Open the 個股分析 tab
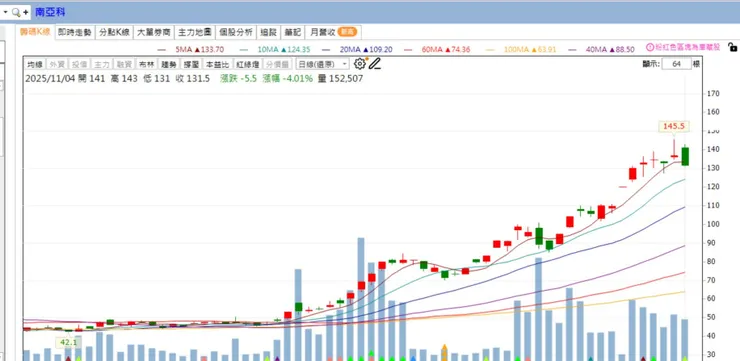The height and width of the screenshot is (361, 740). tap(236, 33)
